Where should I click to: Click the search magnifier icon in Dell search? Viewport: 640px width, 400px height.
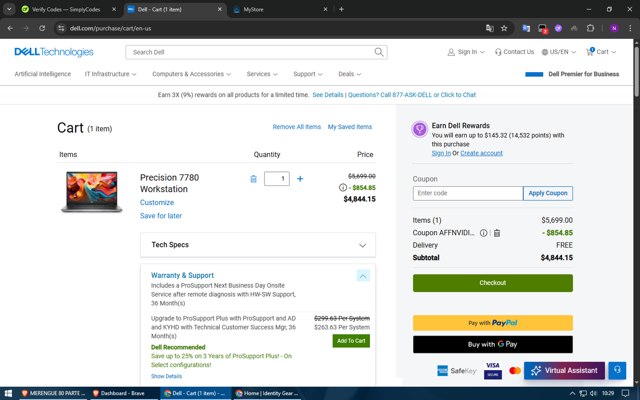click(x=379, y=52)
